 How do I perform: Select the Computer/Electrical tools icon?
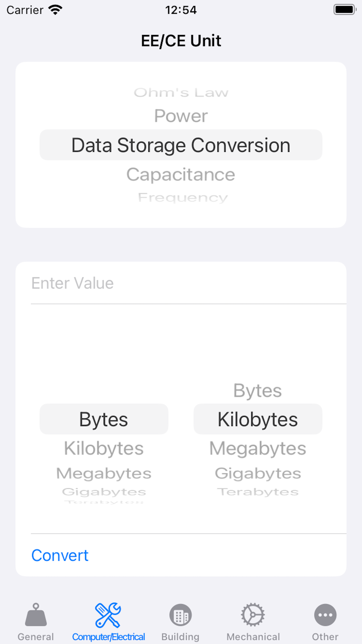108,615
